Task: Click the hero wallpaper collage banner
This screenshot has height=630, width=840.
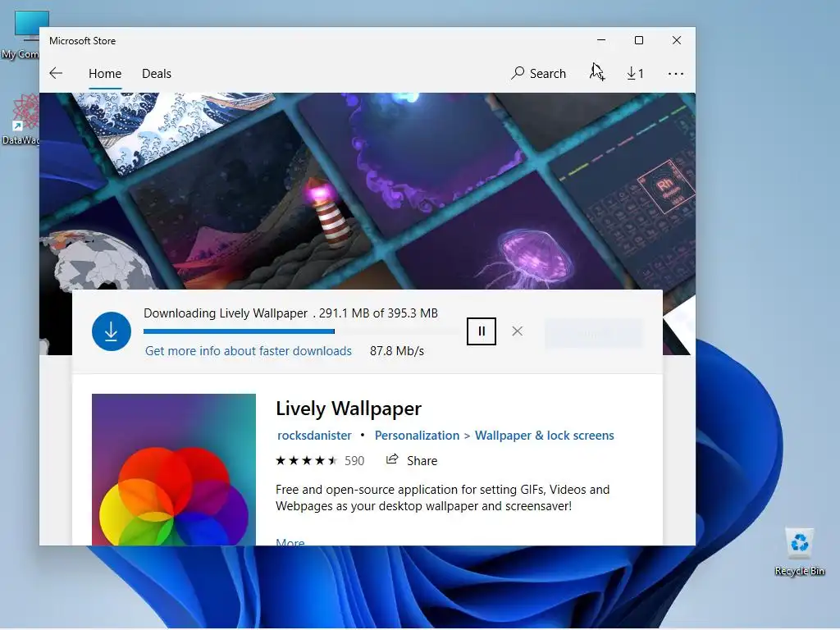Action: 367,191
